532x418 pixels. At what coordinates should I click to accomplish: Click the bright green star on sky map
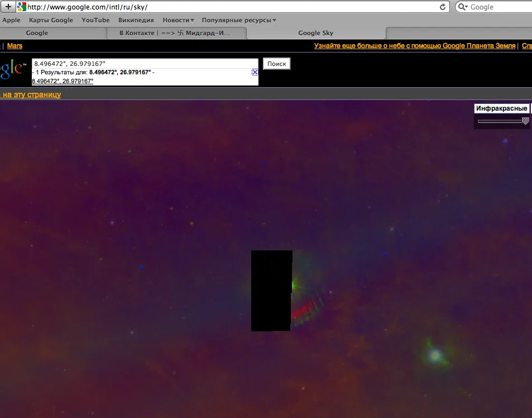[x=435, y=354]
